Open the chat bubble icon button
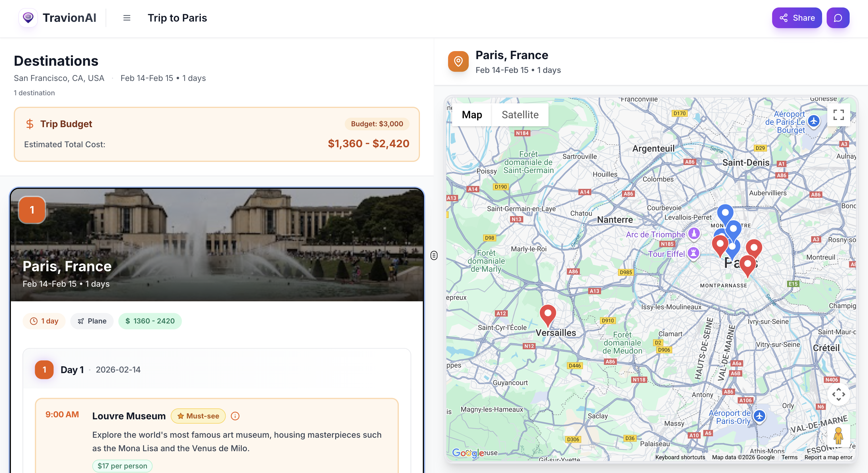This screenshot has height=473, width=868. point(838,18)
